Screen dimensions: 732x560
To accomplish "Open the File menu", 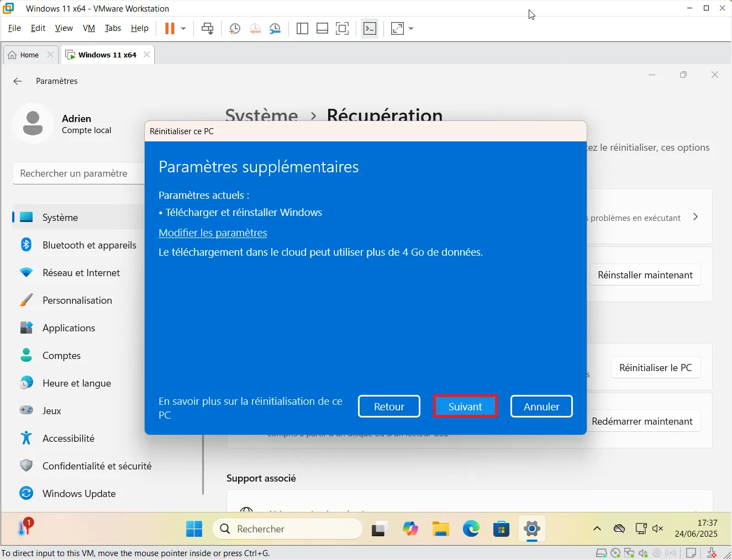I will point(14,28).
